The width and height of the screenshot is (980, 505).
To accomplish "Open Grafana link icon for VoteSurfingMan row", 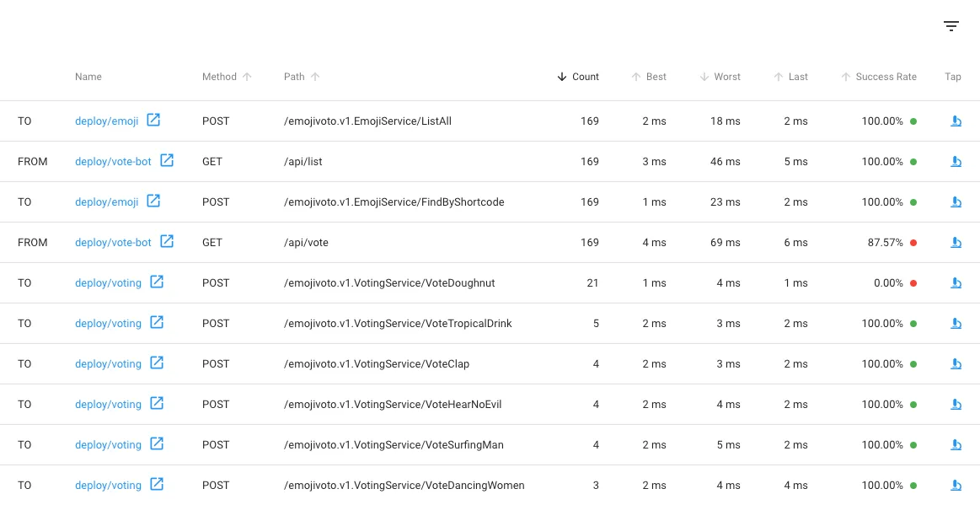I will click(x=157, y=444).
